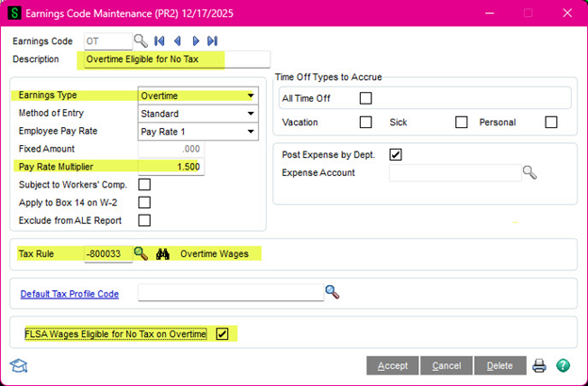
Task: Check the All Time Off box
Action: pos(366,98)
